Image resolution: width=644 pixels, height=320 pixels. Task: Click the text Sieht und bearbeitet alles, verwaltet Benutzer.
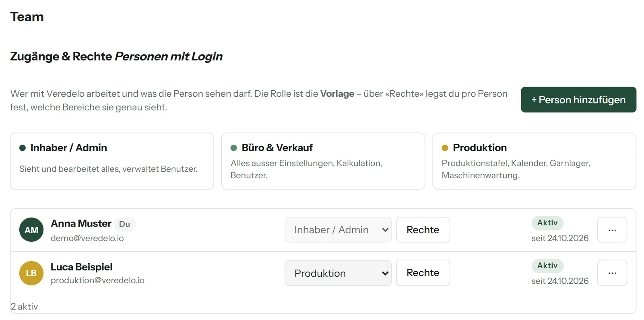click(x=108, y=169)
